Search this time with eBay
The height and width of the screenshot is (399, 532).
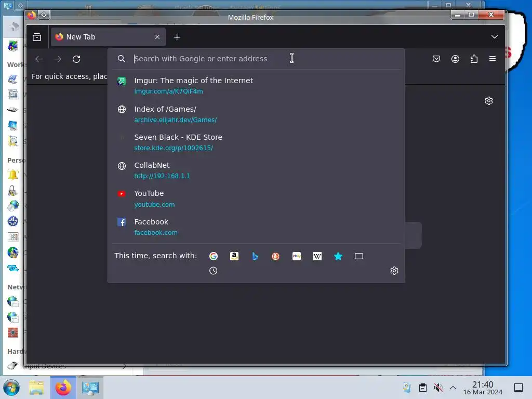coord(297,256)
